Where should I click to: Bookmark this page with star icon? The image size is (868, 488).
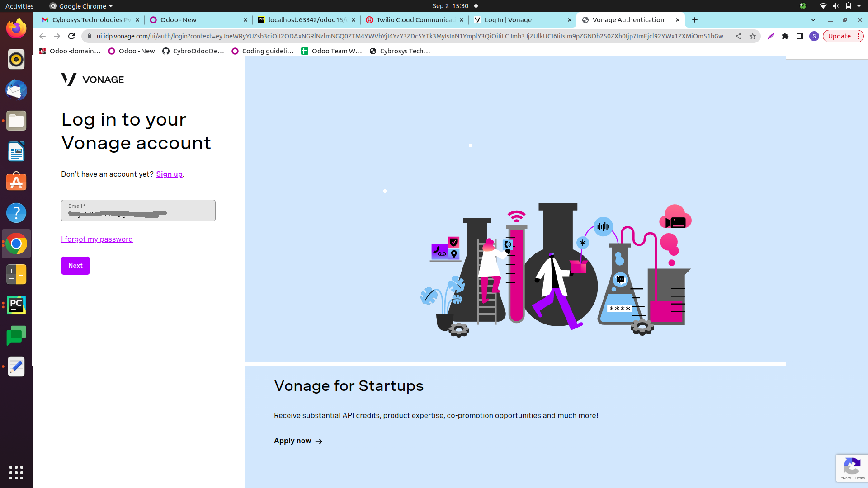753,36
